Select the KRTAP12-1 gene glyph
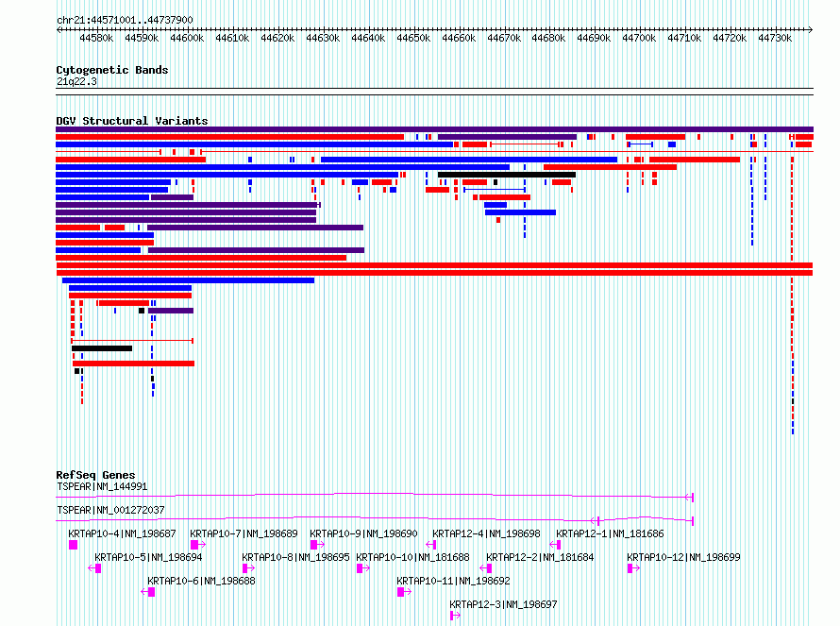Viewport: 840px width, 626px height. coord(555,545)
